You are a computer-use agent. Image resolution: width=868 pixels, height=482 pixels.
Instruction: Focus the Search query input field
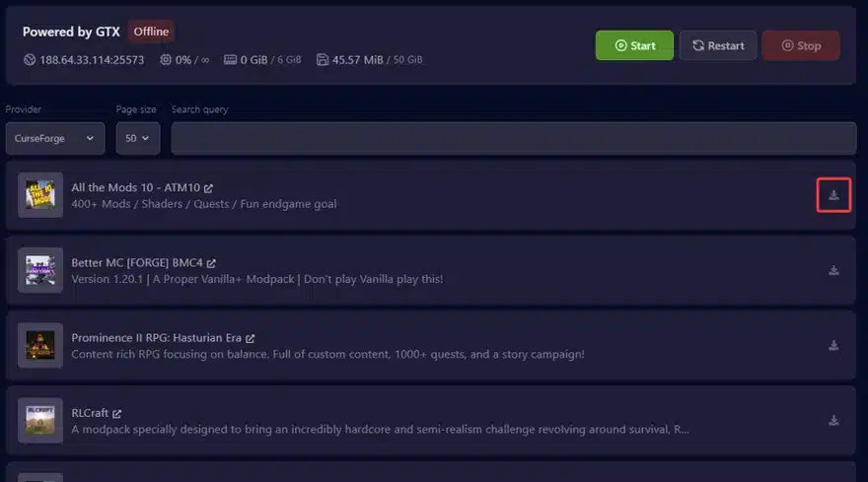tap(514, 138)
